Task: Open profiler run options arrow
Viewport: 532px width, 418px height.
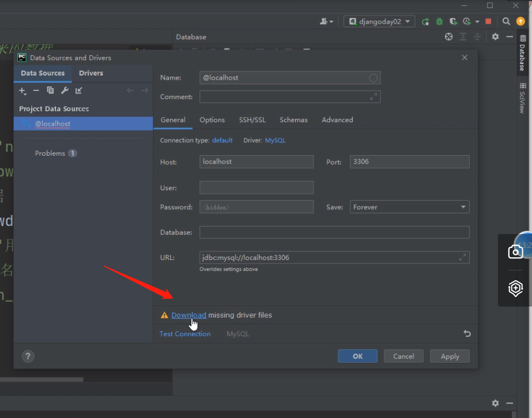Action: [x=477, y=22]
